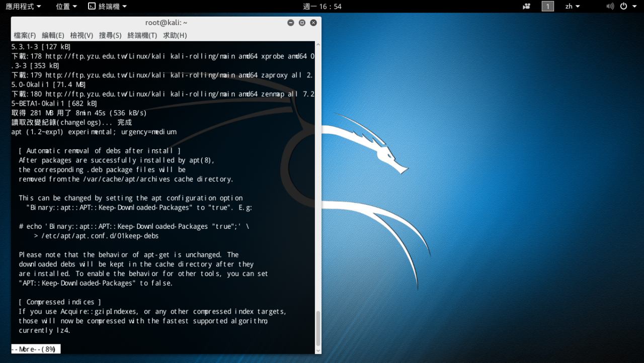The height and width of the screenshot is (363, 644).
Task: Click the root@kali: ~ title bar
Action: (x=166, y=23)
